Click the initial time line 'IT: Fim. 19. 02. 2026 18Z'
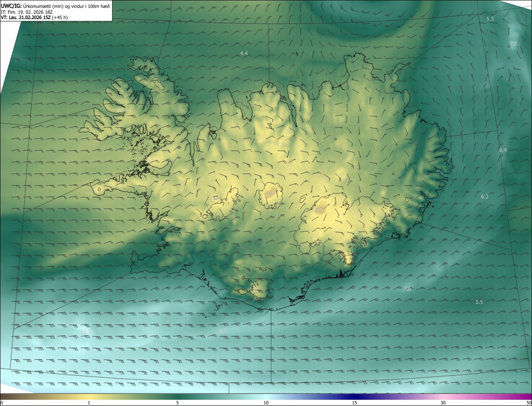The width and height of the screenshot is (532, 406). pyautogui.click(x=27, y=12)
